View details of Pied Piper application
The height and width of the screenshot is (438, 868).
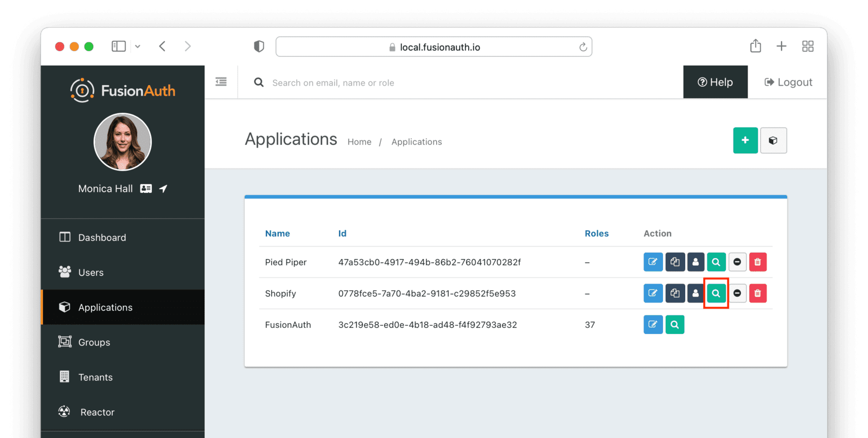click(x=716, y=262)
